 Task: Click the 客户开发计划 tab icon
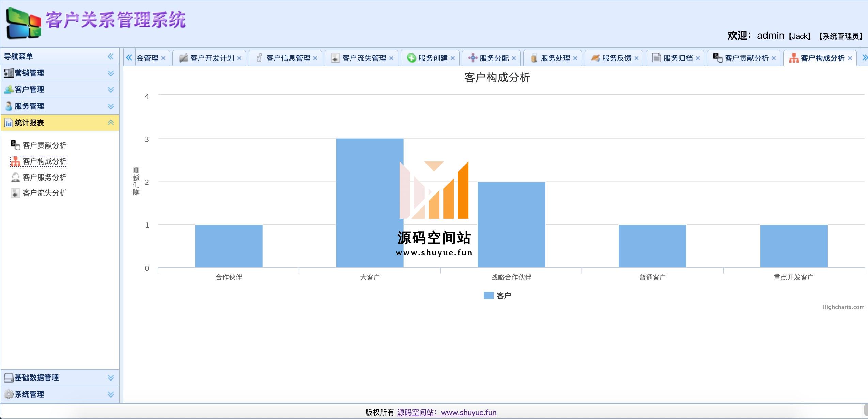tap(183, 58)
